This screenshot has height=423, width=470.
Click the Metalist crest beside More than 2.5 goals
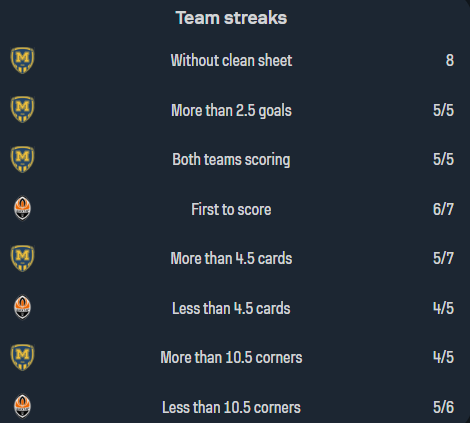[22, 110]
